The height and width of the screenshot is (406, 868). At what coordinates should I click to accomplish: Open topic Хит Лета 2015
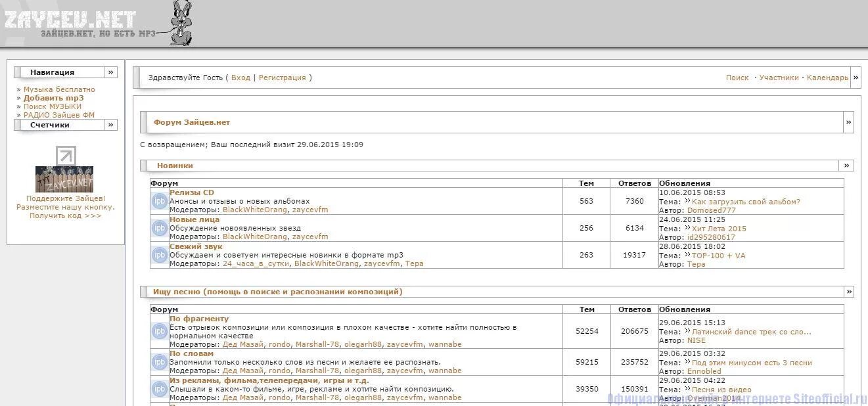[719, 229]
